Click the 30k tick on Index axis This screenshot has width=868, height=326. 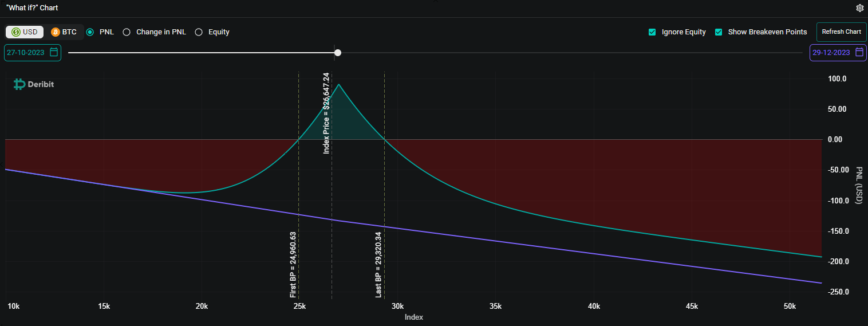[x=397, y=307]
